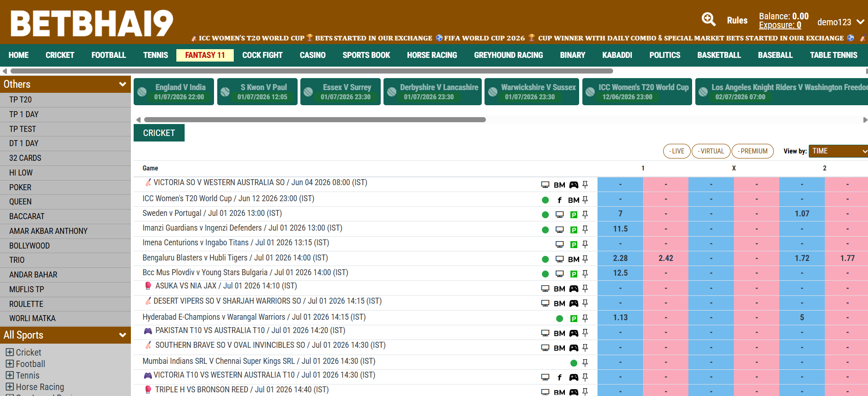The height and width of the screenshot is (396, 868).
Task: Click the Exposure: 0 link
Action: click(780, 25)
